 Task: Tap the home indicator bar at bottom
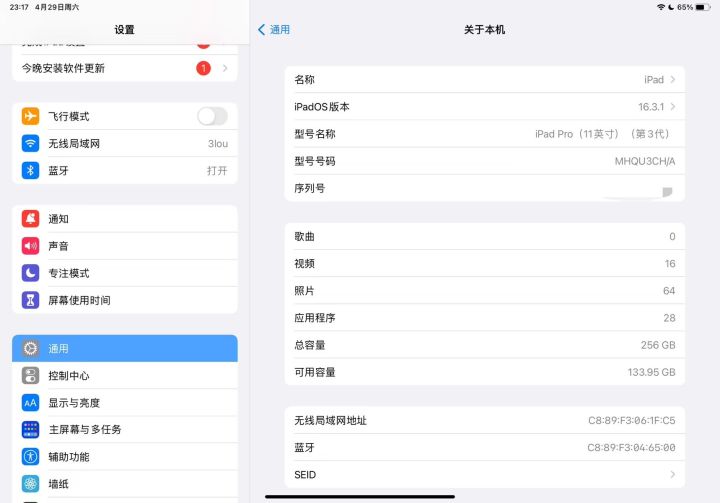pos(360,497)
